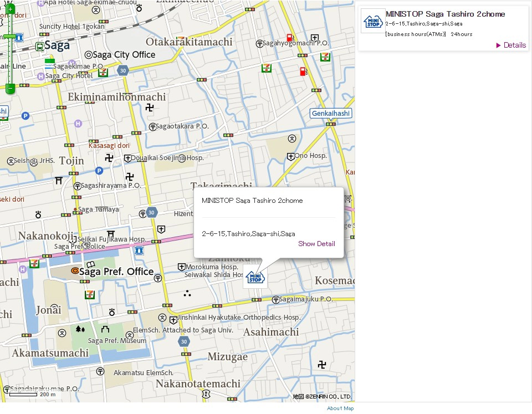The height and width of the screenshot is (414, 532).
Task: Click the Asahimachi district label
Action: pos(271,332)
